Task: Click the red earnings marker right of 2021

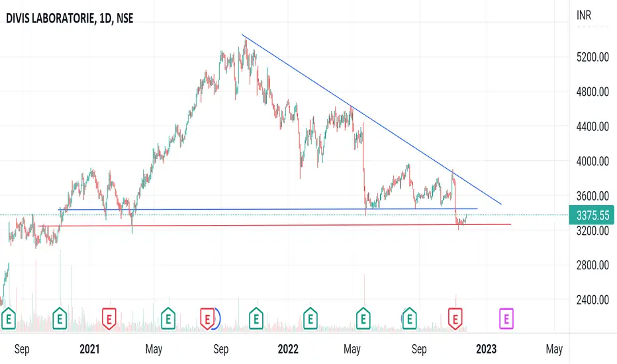Action: [x=109, y=318]
